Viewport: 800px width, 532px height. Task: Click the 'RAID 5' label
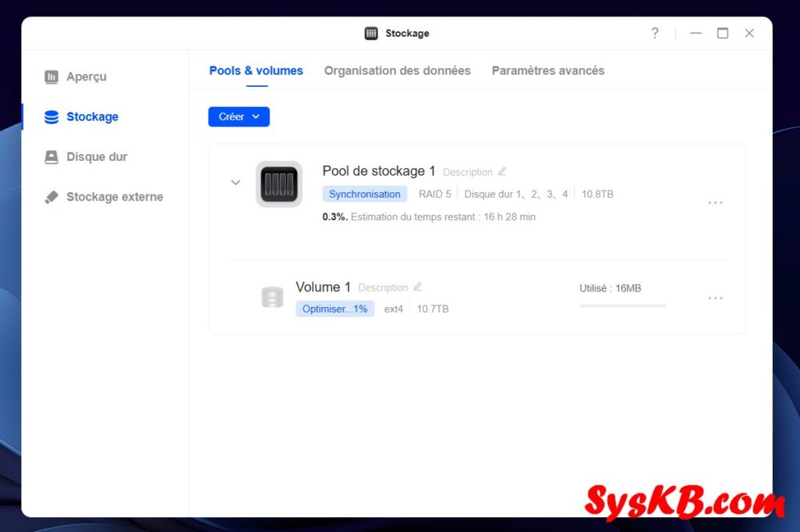pos(434,195)
